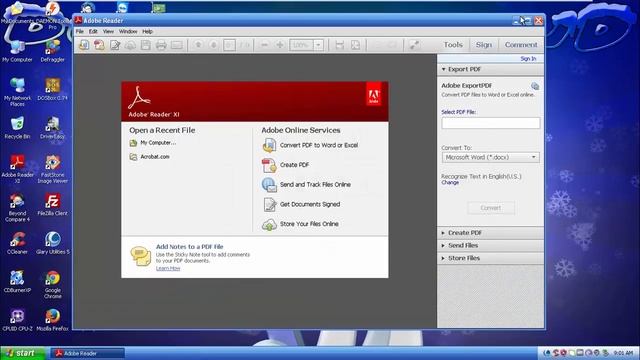640x360 pixels.
Task: Click the Change language link
Action: point(450,182)
